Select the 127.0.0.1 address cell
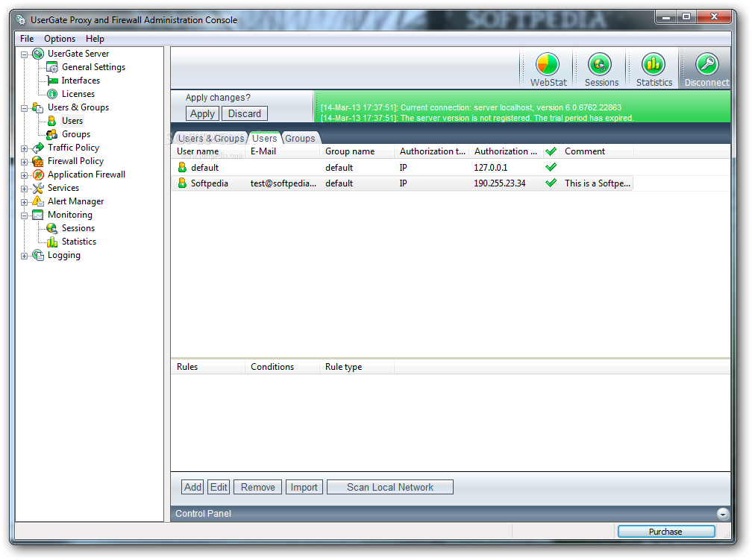Image resolution: width=752 pixels, height=560 pixels. pyautogui.click(x=491, y=167)
